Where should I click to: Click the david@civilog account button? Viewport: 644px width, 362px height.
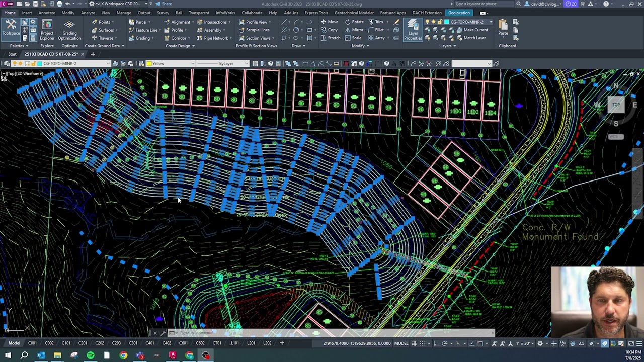[543, 4]
